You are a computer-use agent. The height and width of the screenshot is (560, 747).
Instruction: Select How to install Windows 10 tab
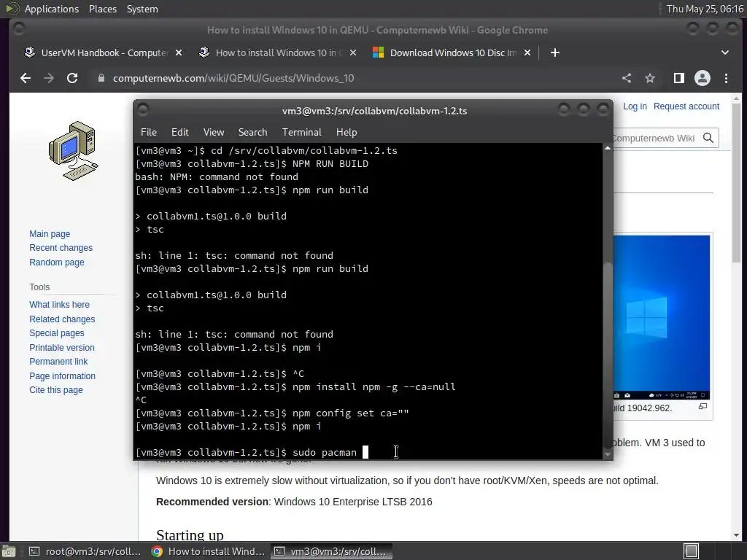278,52
